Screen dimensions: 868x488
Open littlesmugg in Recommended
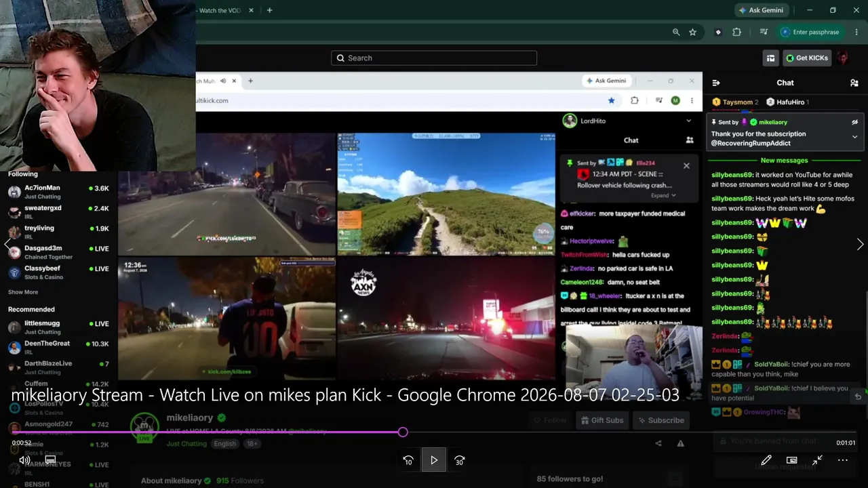[x=59, y=327]
